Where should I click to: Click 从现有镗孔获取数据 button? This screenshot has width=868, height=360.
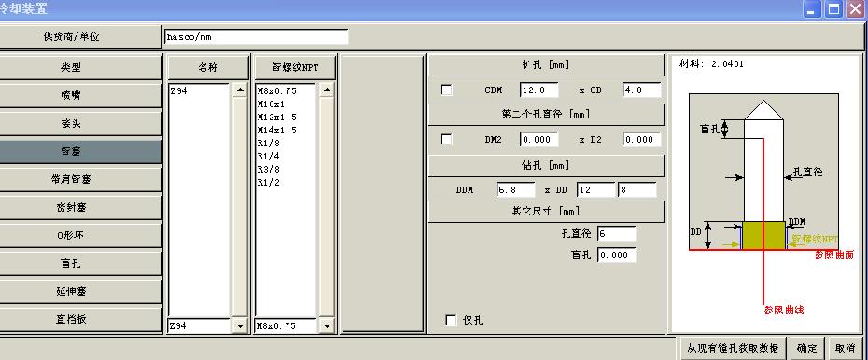point(733,348)
